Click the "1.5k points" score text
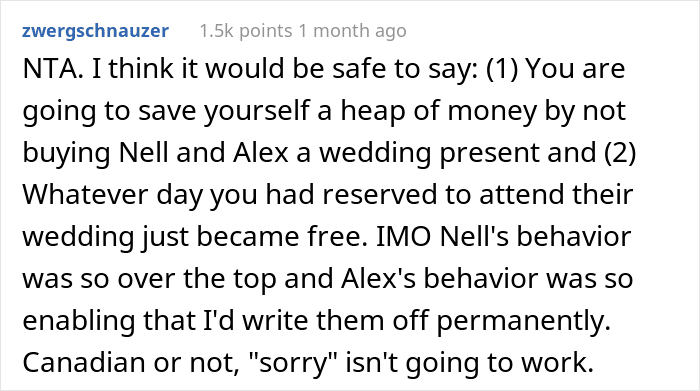This screenshot has height=391, width=700. (246, 31)
